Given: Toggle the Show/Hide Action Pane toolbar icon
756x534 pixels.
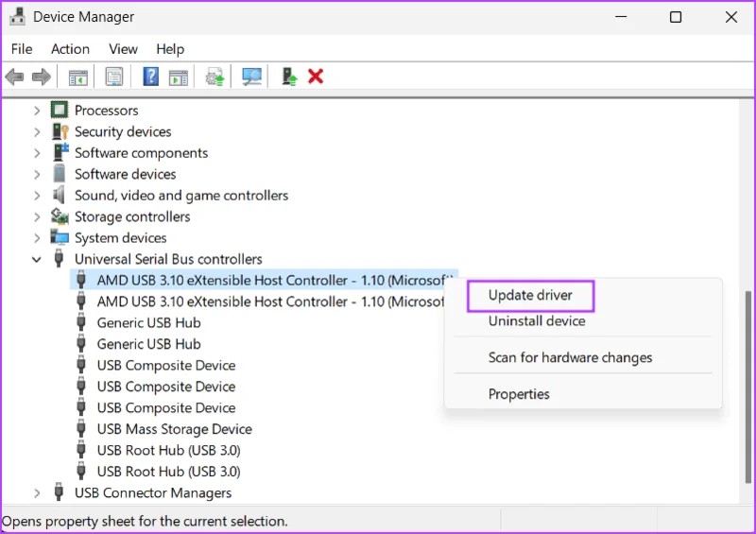Looking at the screenshot, I should click(179, 77).
